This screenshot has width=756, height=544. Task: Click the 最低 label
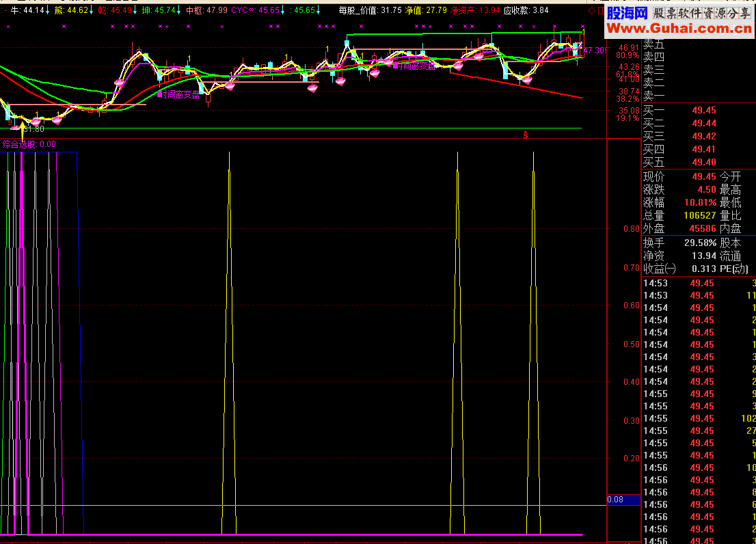click(x=731, y=202)
